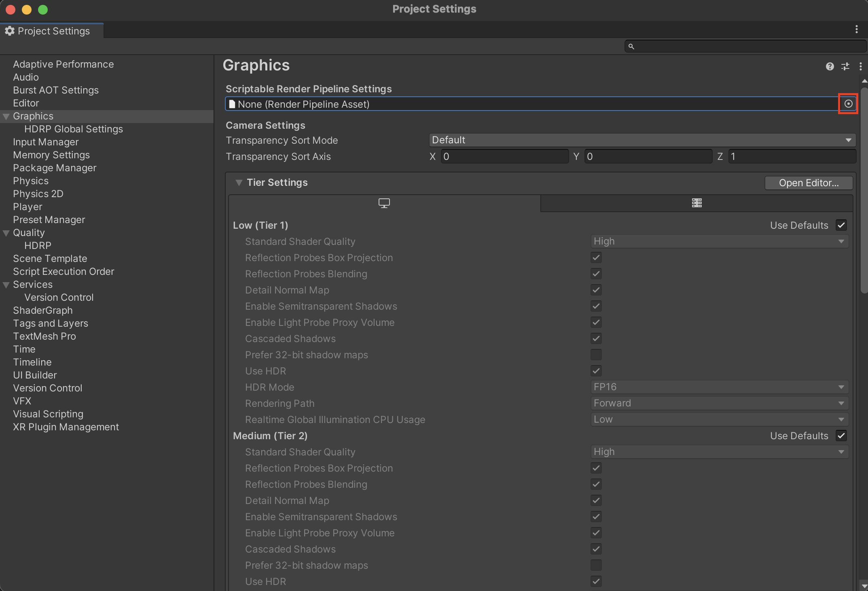
Task: Open the Graphics help documentation icon
Action: pos(830,66)
